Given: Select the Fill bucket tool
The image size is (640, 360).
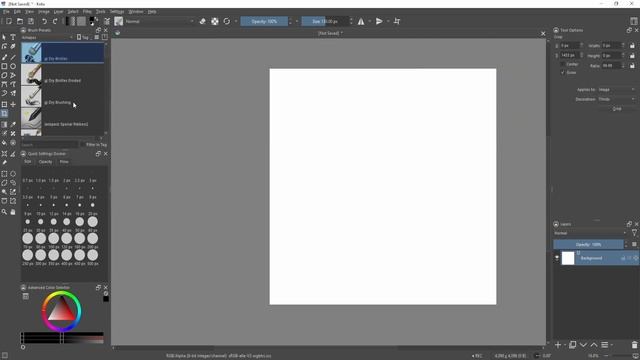Looking at the screenshot, I should point(4,143).
